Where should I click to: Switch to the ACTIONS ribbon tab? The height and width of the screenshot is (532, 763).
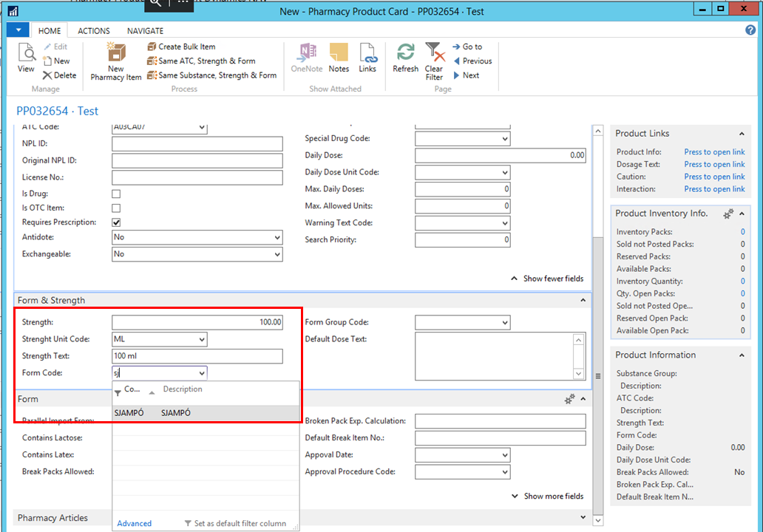(x=94, y=31)
